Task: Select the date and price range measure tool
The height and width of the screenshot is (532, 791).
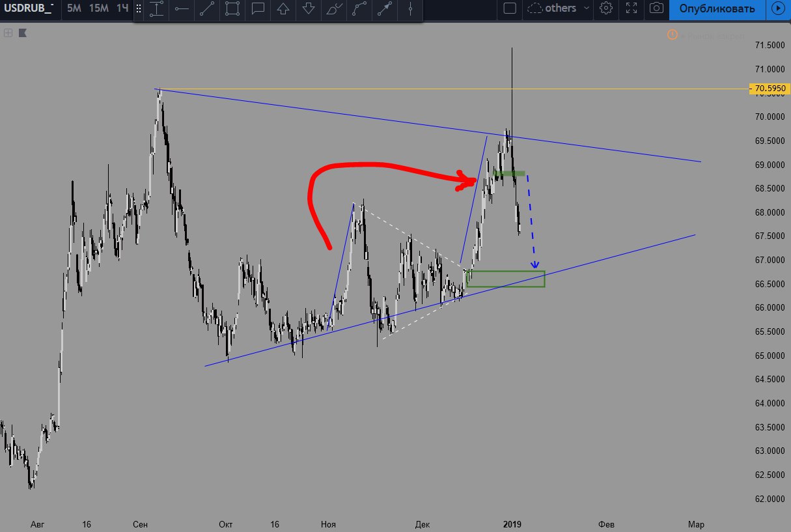Action: pyautogui.click(x=156, y=9)
